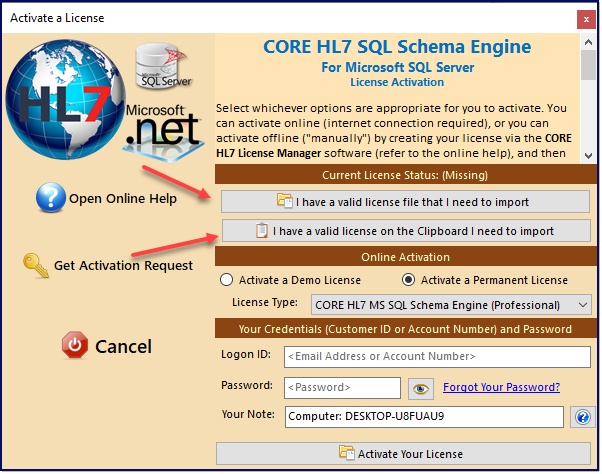The height and width of the screenshot is (474, 602).
Task: Import a valid license from the Clipboard
Action: click(x=406, y=231)
